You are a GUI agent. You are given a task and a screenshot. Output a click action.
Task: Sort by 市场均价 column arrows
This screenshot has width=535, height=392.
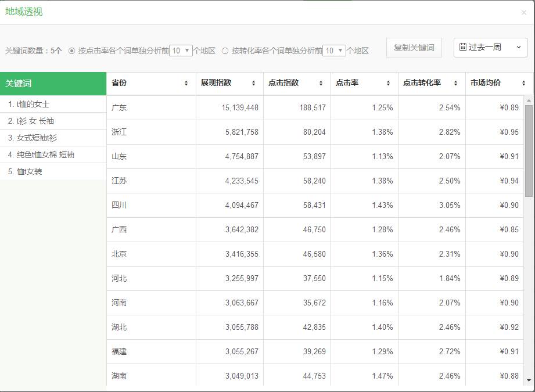(x=523, y=83)
